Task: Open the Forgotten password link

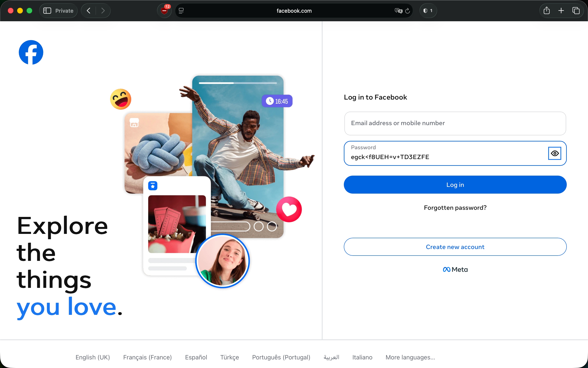Action: tap(455, 208)
